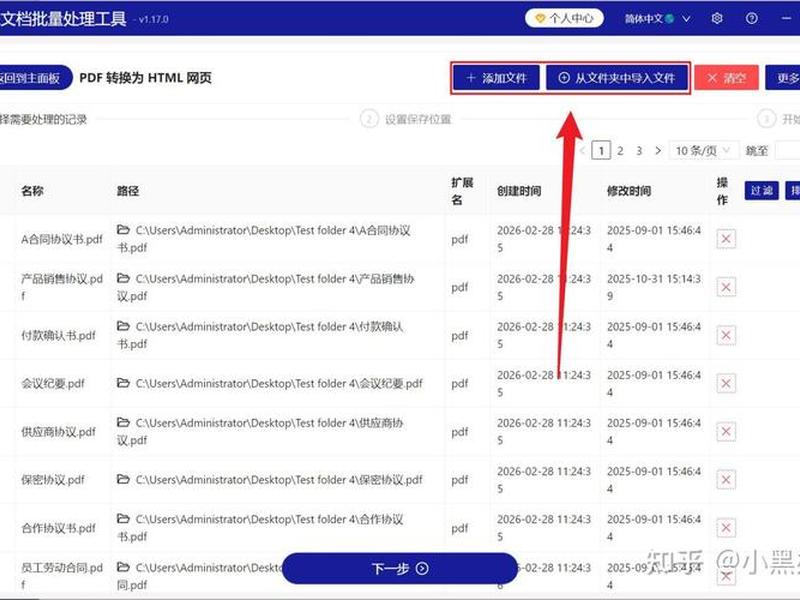
Task: Select file name 供应商协议.pdf
Action: [x=58, y=432]
